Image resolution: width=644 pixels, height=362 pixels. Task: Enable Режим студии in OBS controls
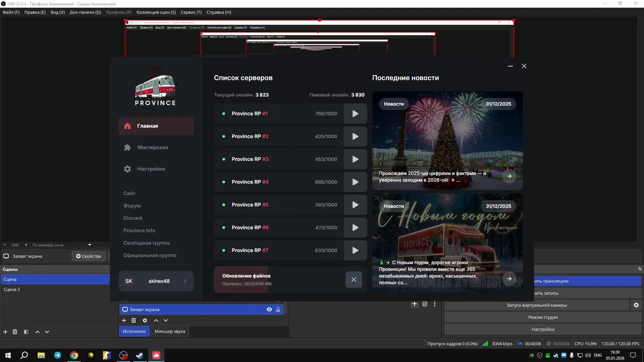[543, 317]
